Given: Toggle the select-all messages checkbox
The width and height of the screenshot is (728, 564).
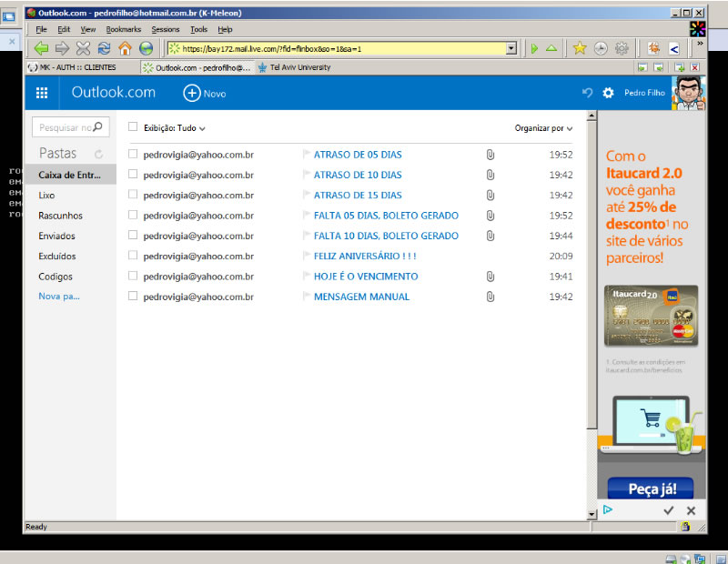Looking at the screenshot, I should [133, 126].
